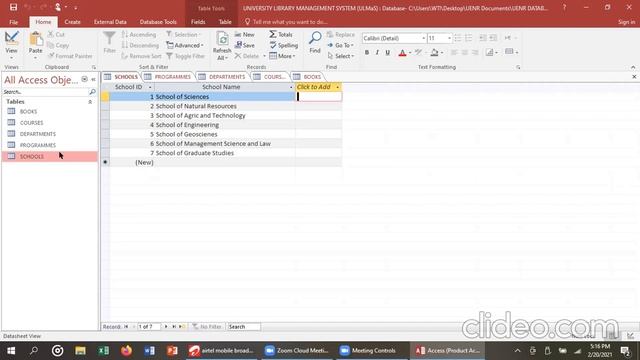Open Firefox from the taskbar
The image size is (640, 360).
pos(127,351)
